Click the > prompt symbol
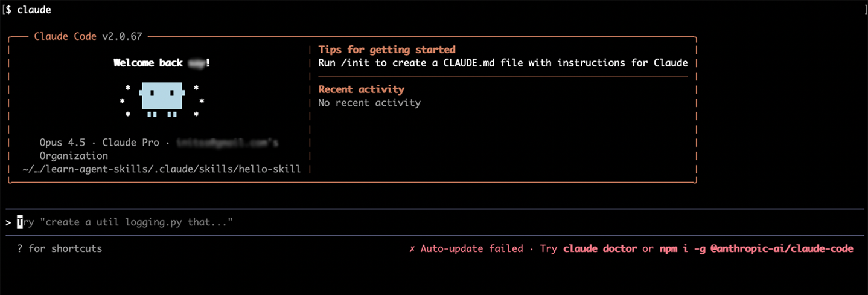This screenshot has height=295, width=868. (x=8, y=222)
